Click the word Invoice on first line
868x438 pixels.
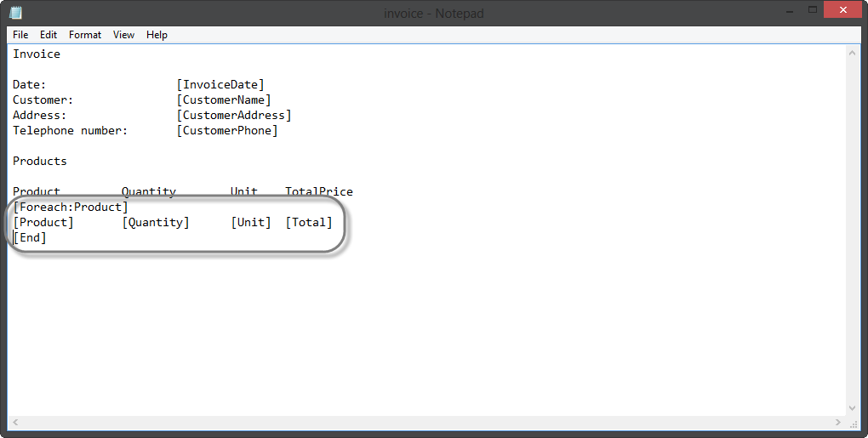click(x=37, y=54)
